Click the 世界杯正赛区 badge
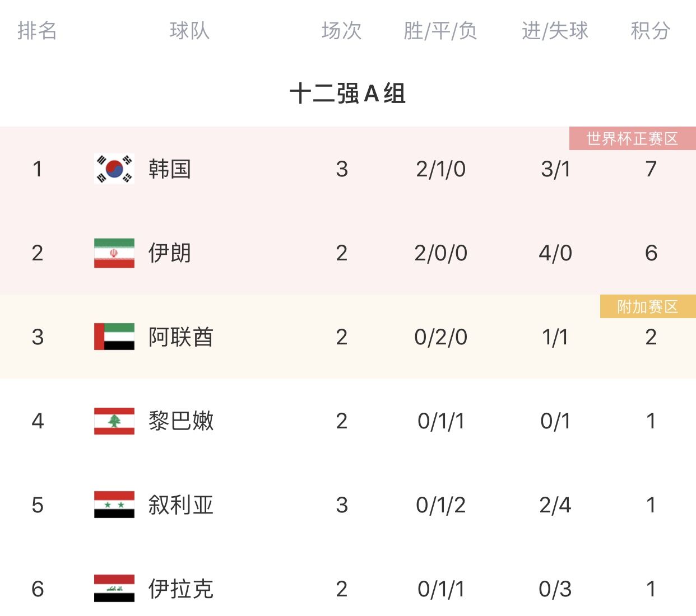 632,139
